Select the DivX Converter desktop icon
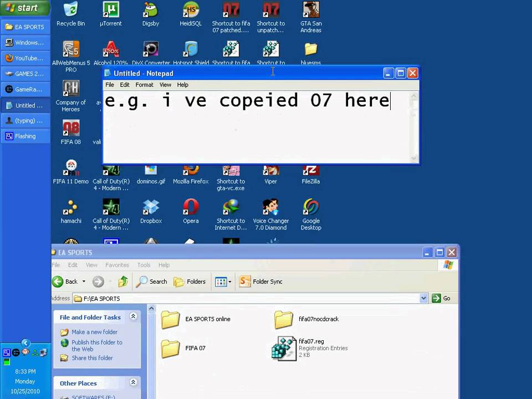 click(x=151, y=53)
